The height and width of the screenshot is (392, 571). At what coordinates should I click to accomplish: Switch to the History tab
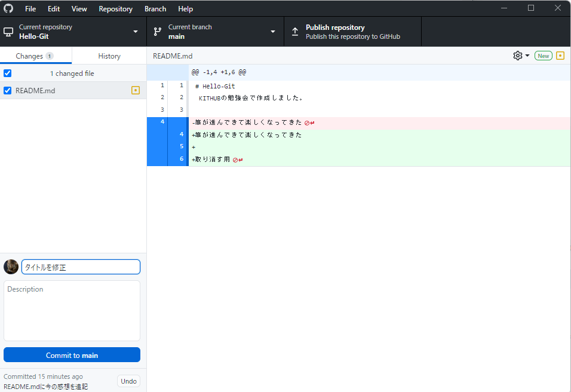[109, 55]
